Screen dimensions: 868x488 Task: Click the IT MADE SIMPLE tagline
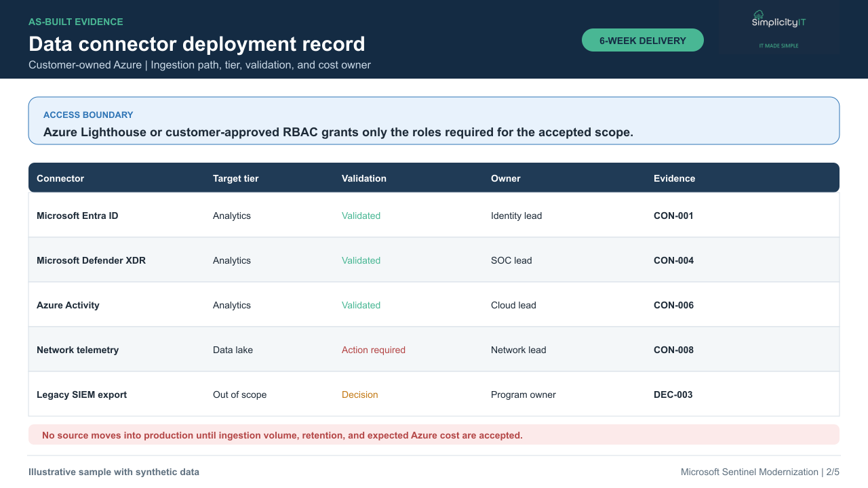778,45
